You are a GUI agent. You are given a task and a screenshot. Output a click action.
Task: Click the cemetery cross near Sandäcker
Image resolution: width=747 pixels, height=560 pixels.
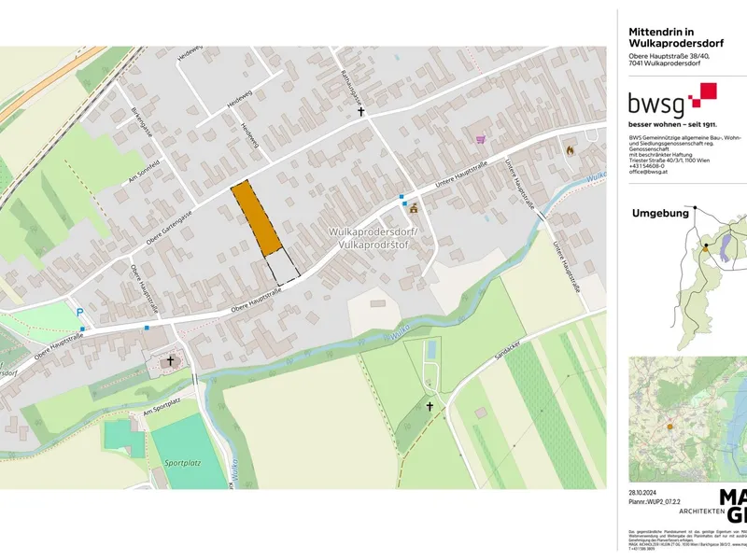coord(430,406)
